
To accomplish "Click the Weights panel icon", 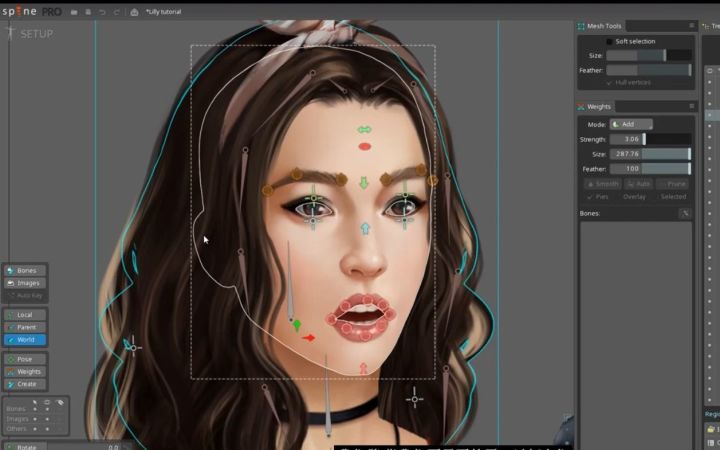I will (x=581, y=107).
